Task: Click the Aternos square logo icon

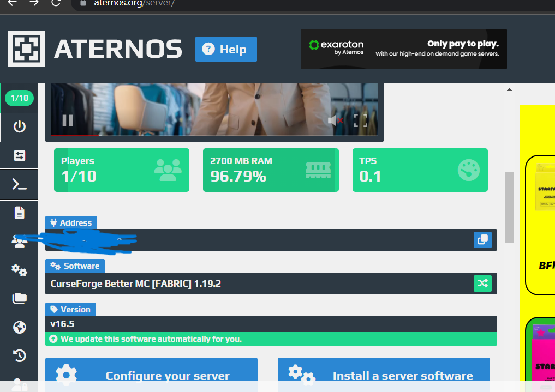Action: [27, 49]
